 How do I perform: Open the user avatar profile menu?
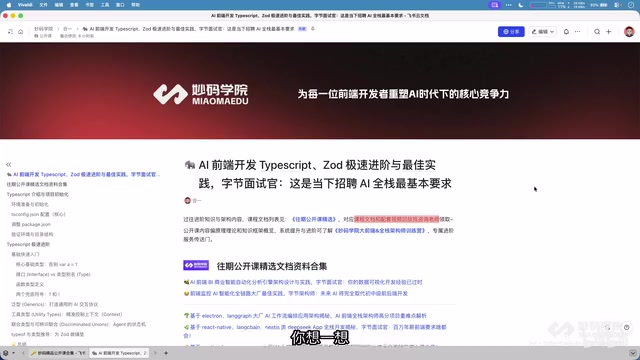coord(629,31)
